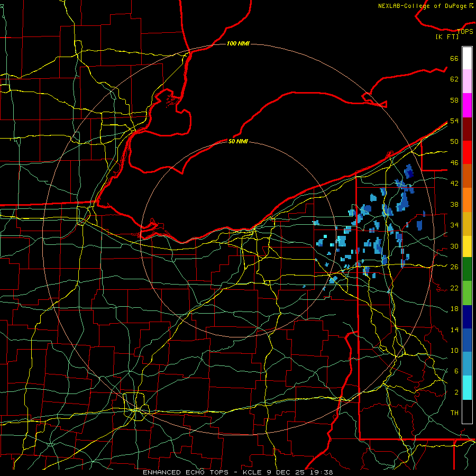The height and width of the screenshot is (476, 476).
Task: Click the medium blue legend swatch
Action: click(x=467, y=340)
